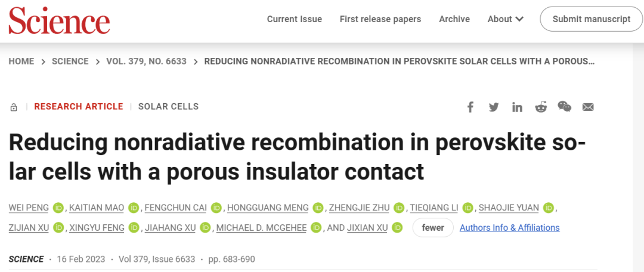This screenshot has height=272, width=644.
Task: Share article on Reddit icon
Action: pos(541,107)
